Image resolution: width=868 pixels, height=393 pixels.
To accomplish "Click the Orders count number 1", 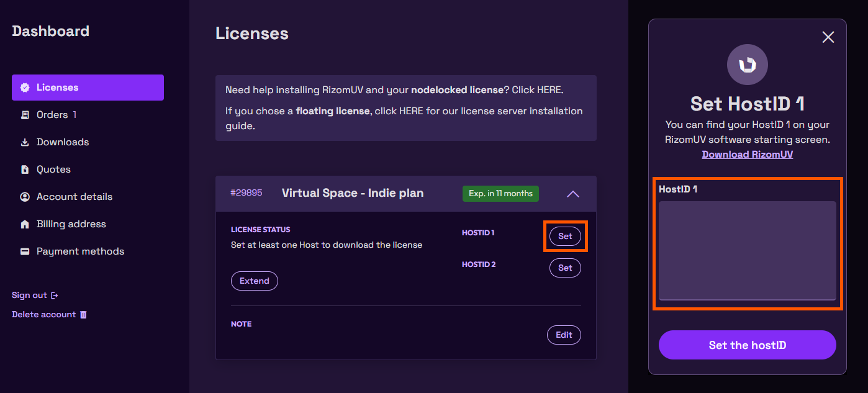I will (x=75, y=115).
